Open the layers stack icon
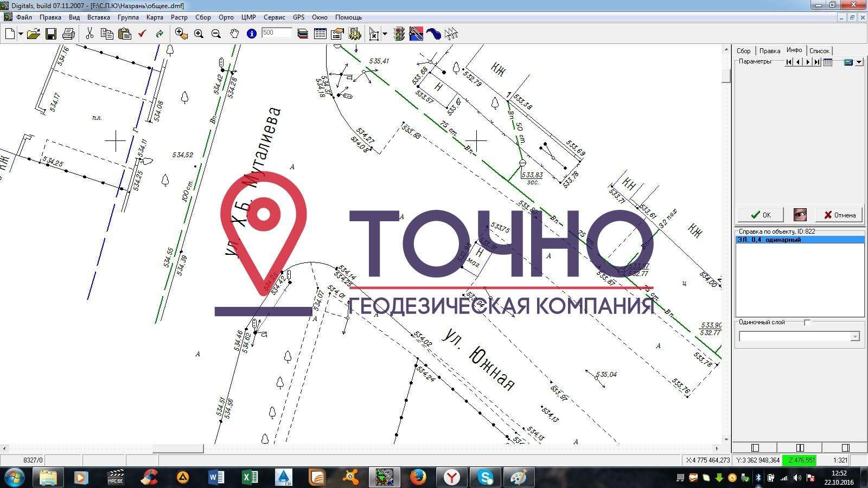This screenshot has width=868, height=488. 303,34
